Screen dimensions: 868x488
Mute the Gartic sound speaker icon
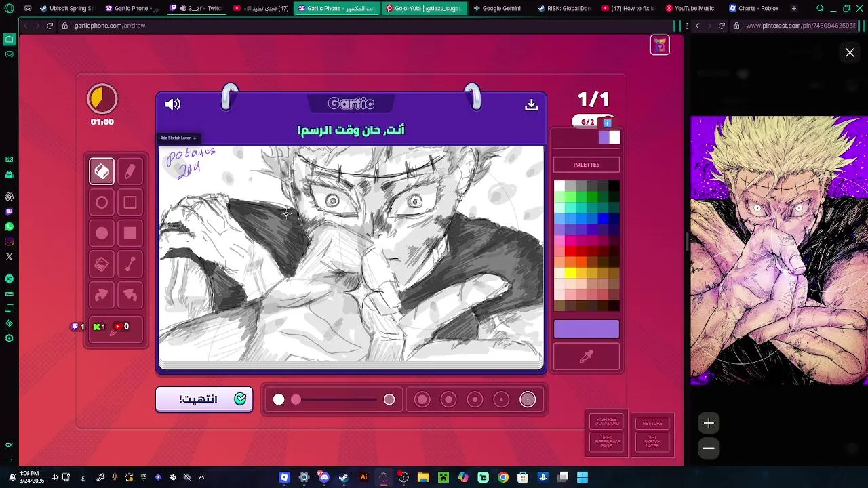coord(173,104)
